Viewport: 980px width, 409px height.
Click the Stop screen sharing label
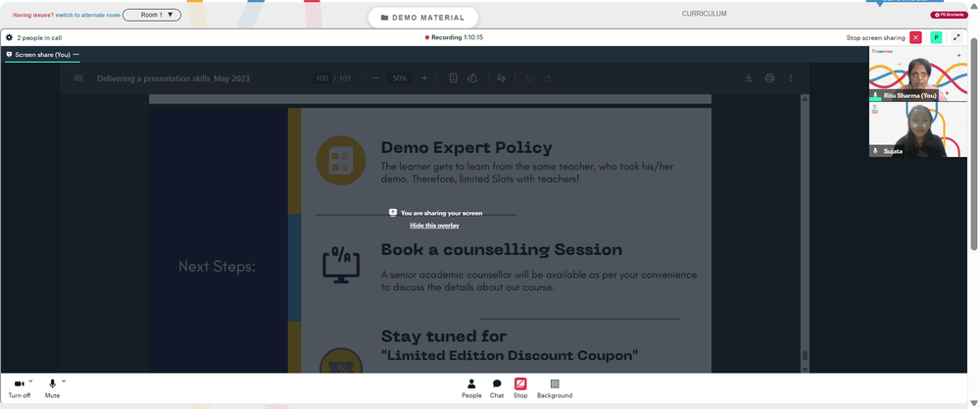click(x=875, y=37)
